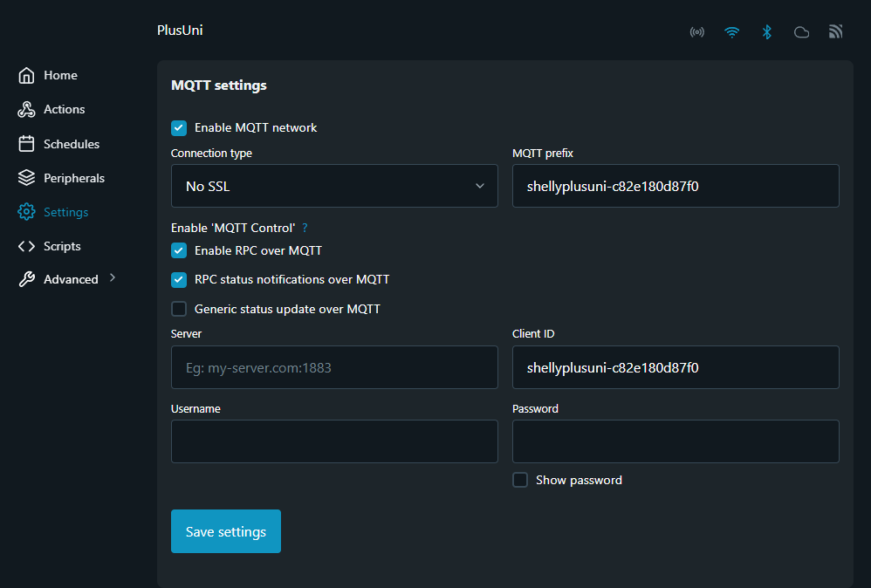Click the Server input field
Image resolution: width=871 pixels, height=588 pixels.
tap(334, 367)
